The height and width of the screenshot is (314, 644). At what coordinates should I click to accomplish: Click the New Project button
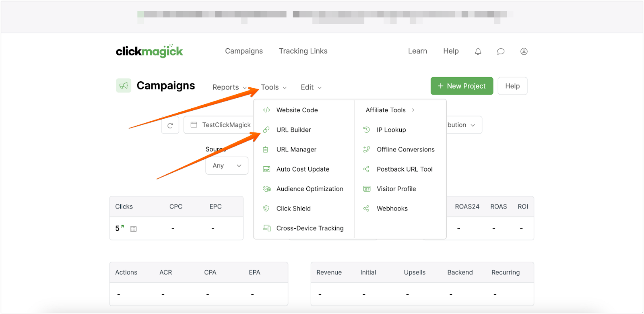point(462,86)
